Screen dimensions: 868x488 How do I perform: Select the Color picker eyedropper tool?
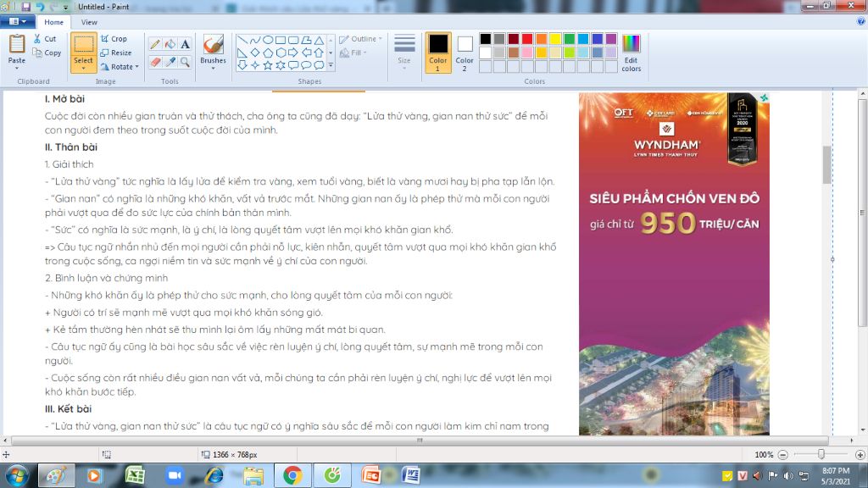170,62
